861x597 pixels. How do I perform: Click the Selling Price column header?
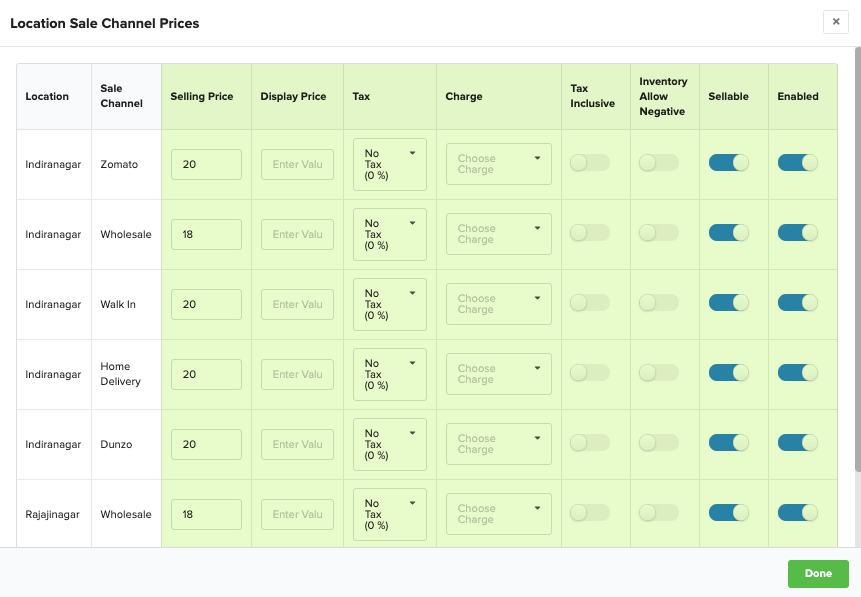point(202,96)
